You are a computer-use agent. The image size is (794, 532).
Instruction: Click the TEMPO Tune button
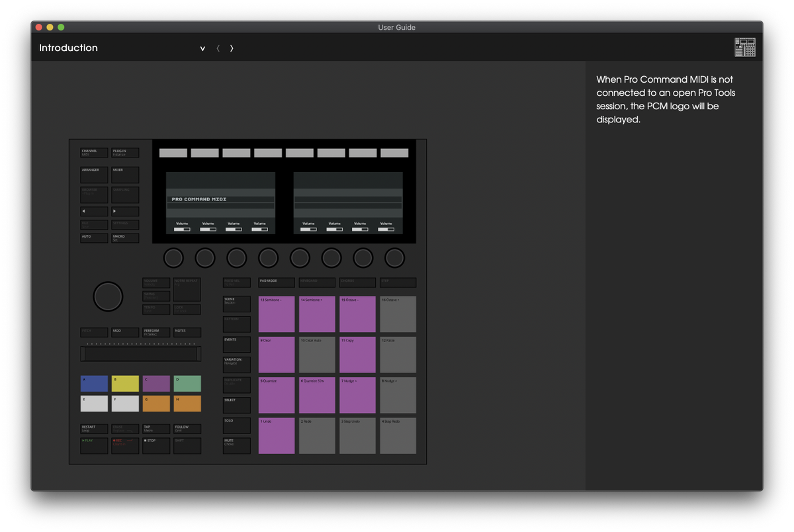click(156, 309)
